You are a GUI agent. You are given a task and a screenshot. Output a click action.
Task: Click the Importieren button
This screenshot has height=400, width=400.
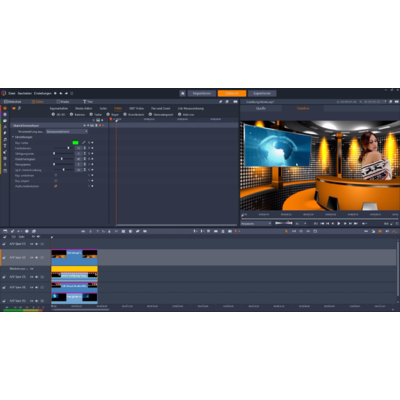202,94
